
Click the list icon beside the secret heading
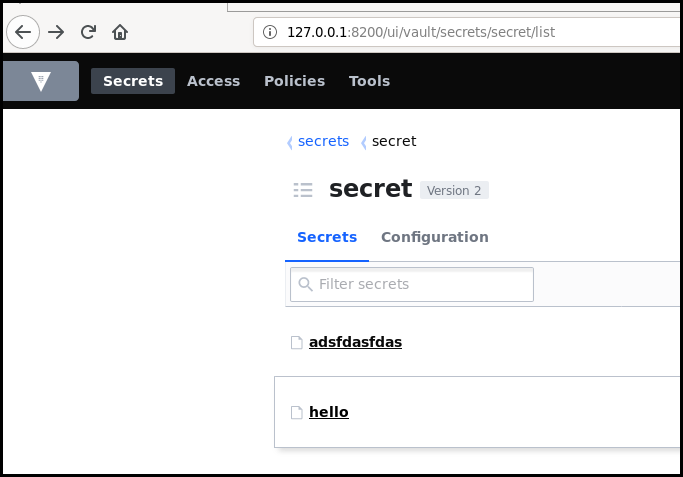pos(303,190)
